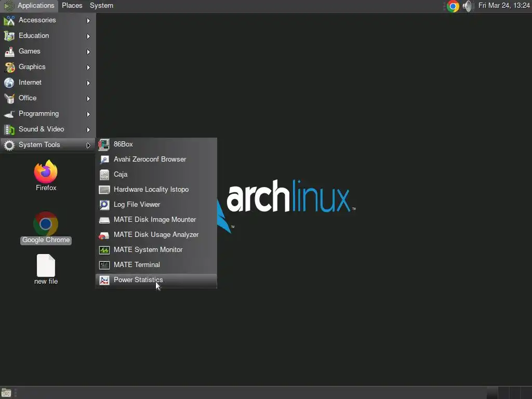Click the Sound & Video icon

pos(9,129)
